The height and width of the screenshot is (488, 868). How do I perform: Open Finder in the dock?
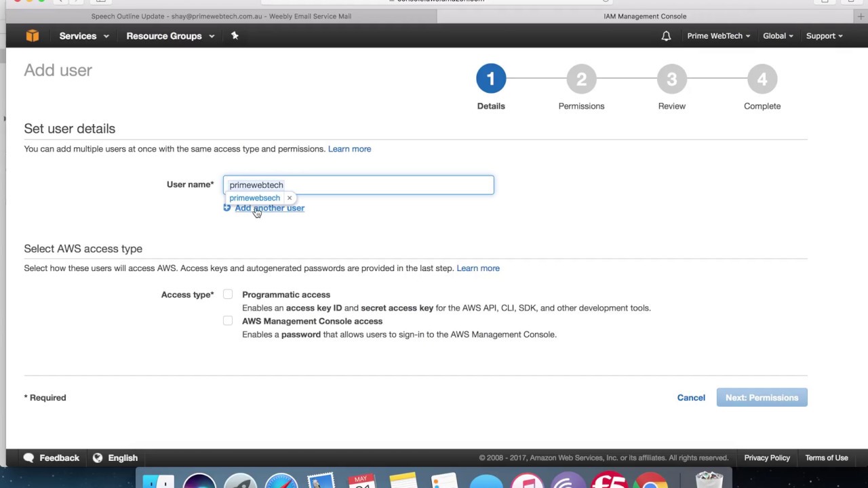tap(159, 481)
